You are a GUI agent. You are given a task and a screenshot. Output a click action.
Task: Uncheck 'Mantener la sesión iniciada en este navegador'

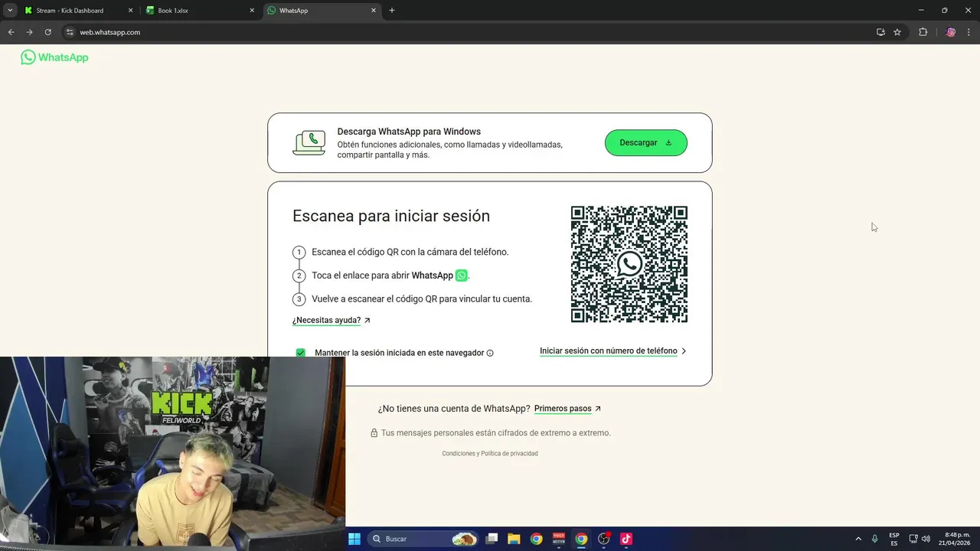tap(300, 353)
